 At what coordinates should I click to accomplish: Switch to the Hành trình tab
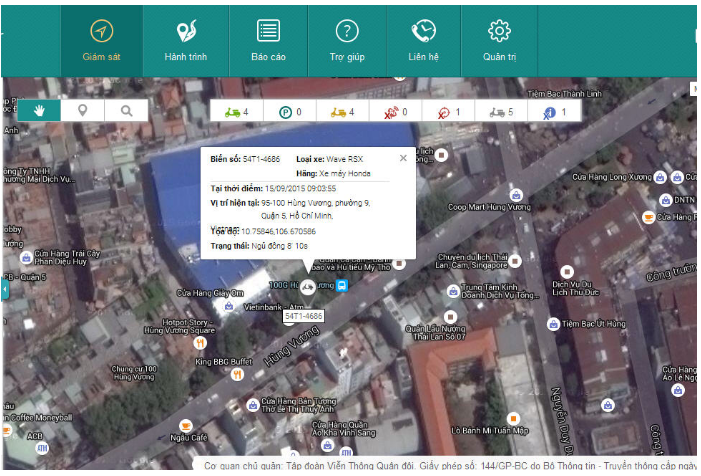click(x=185, y=41)
